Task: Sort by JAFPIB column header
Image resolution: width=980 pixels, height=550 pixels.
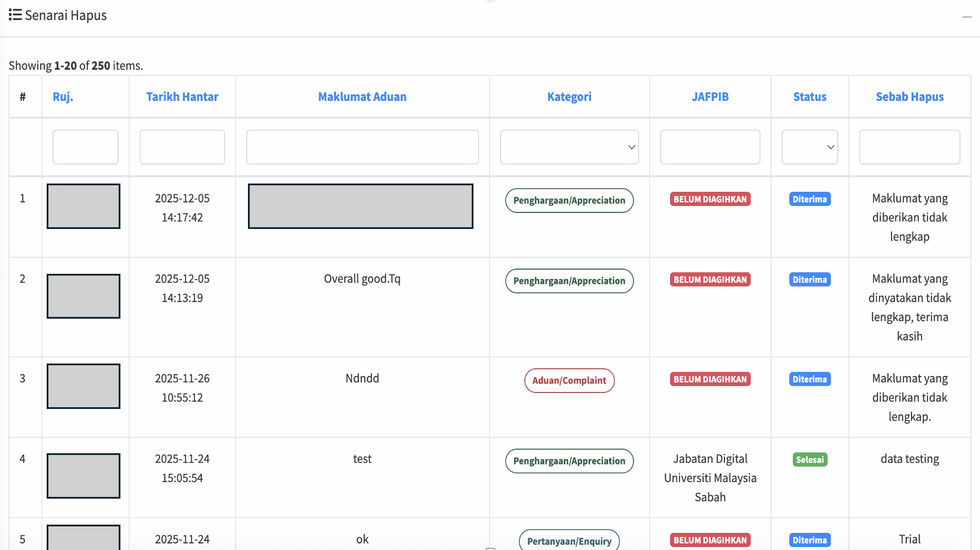Action: (710, 97)
